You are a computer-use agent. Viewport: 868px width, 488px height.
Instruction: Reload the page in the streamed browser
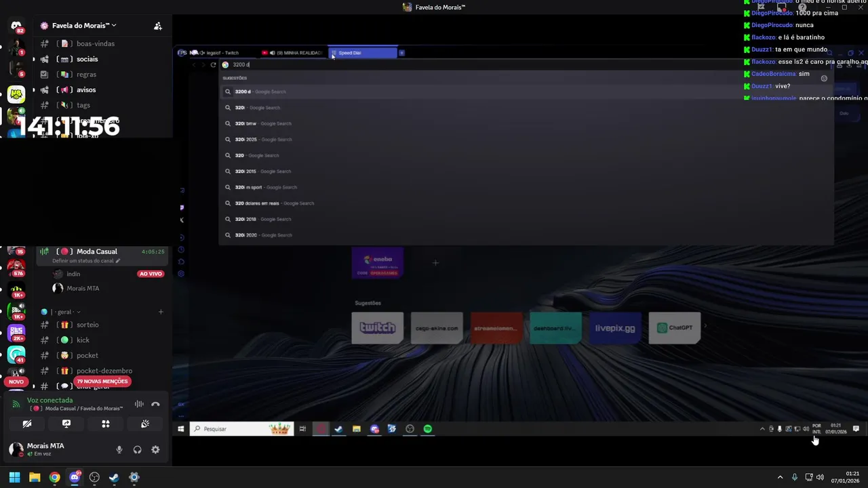pos(213,65)
